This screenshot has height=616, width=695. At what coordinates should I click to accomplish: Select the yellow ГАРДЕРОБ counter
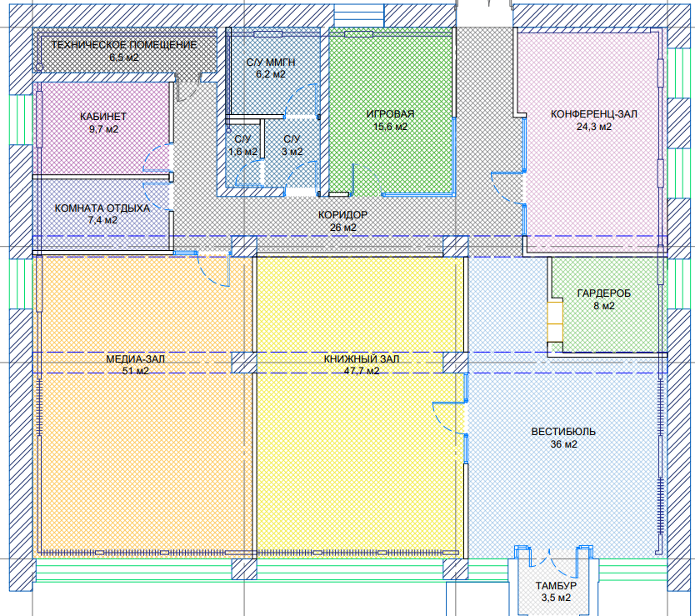(553, 320)
